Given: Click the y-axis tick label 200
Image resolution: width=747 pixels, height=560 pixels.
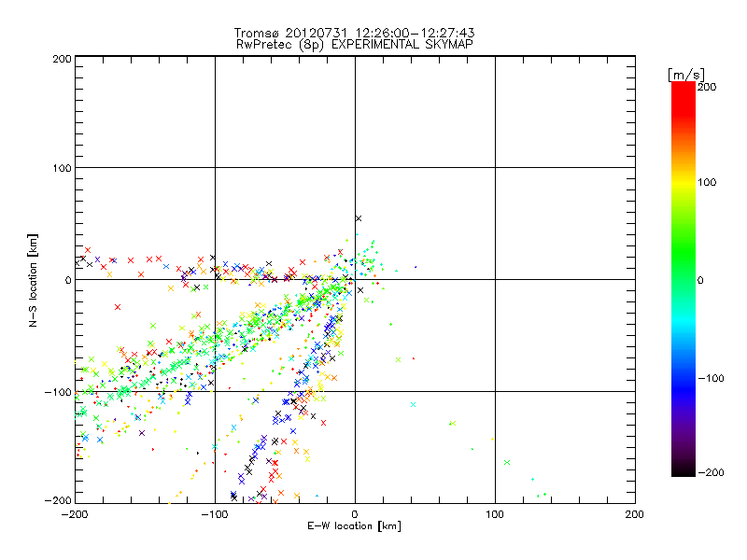Looking at the screenshot, I should [x=62, y=59].
